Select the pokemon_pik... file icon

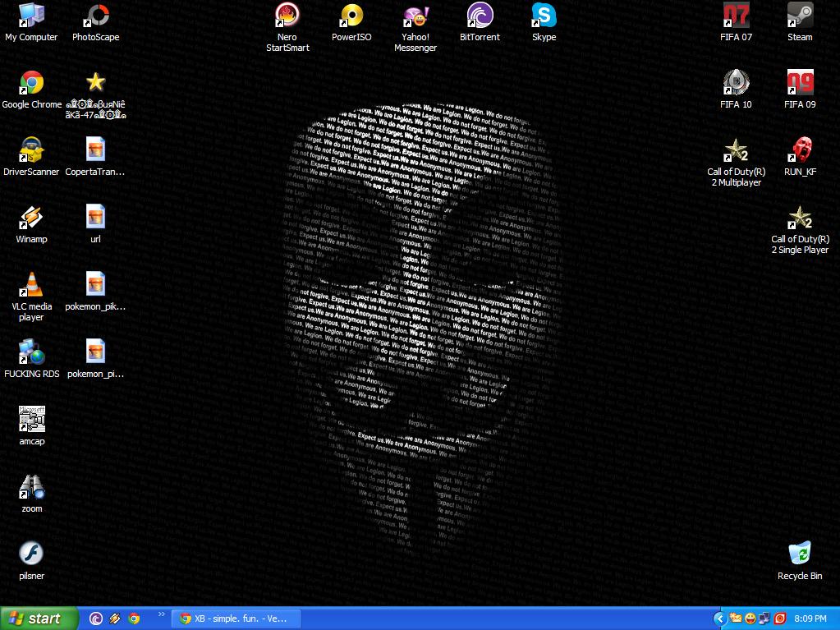95,292
